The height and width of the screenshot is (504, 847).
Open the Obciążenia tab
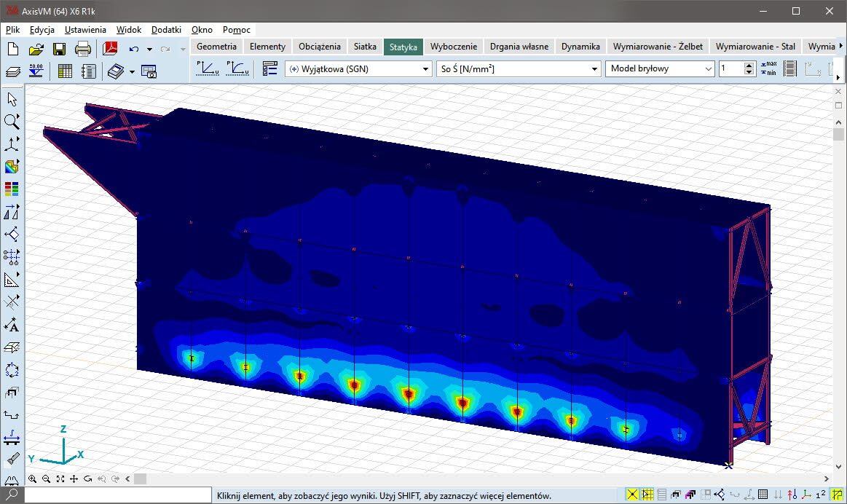point(319,46)
